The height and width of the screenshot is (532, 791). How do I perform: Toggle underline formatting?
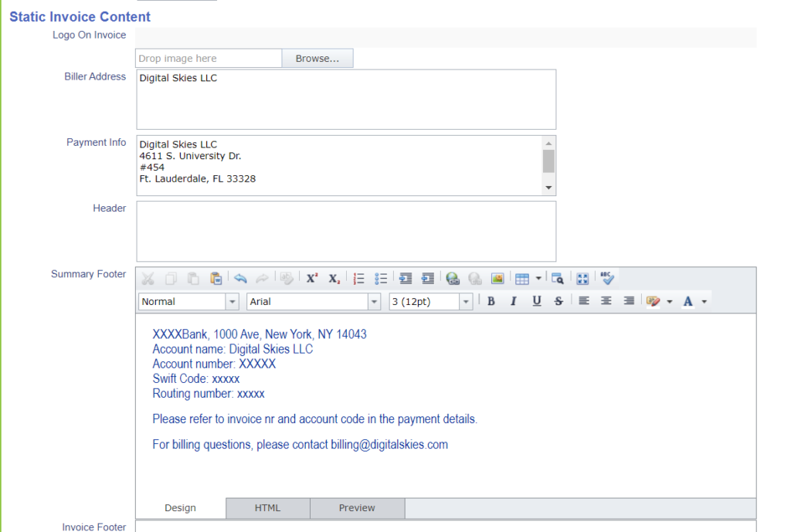coord(536,301)
